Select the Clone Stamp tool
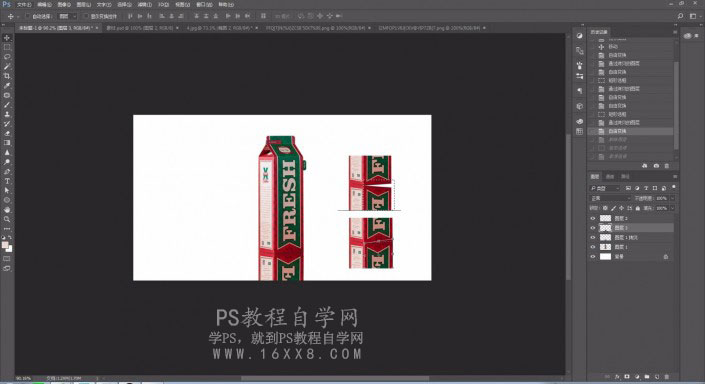The height and width of the screenshot is (384, 705). click(x=7, y=114)
